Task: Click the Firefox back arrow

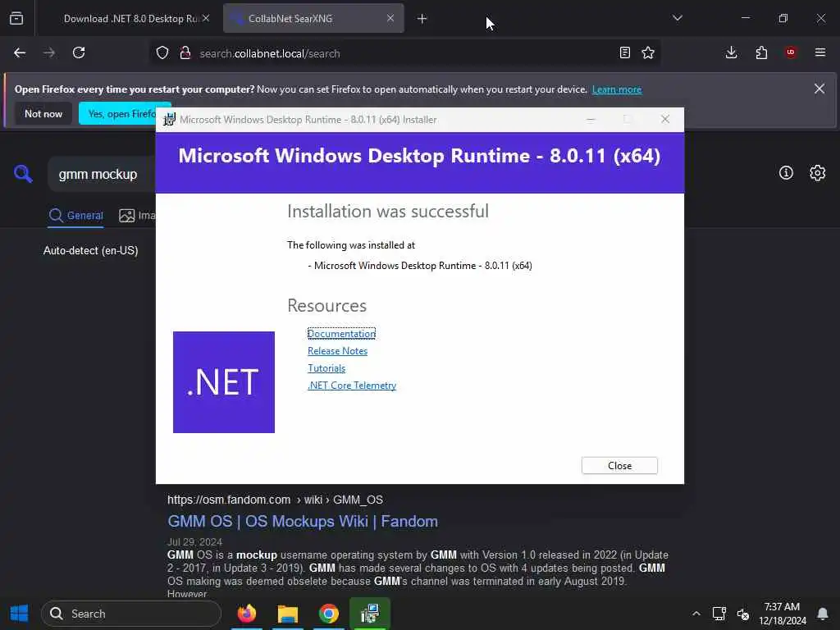Action: 20,52
